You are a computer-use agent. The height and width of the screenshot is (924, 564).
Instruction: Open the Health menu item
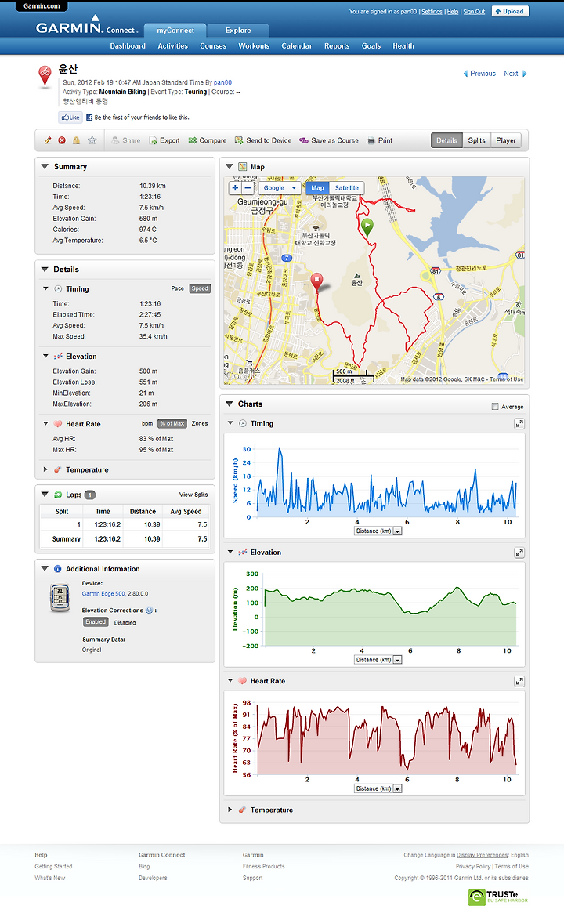click(403, 46)
